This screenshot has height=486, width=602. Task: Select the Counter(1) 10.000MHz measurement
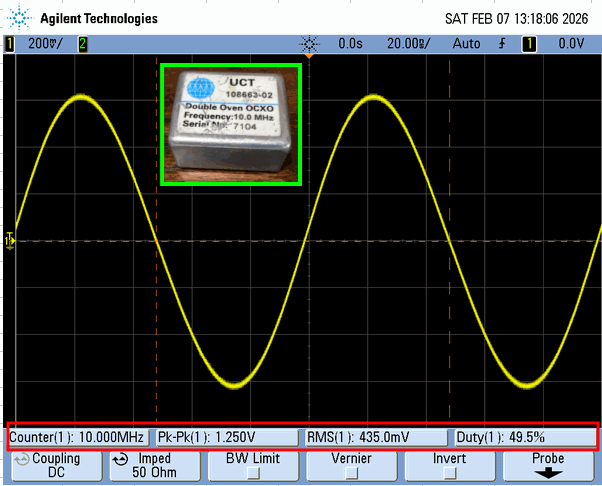point(78,437)
